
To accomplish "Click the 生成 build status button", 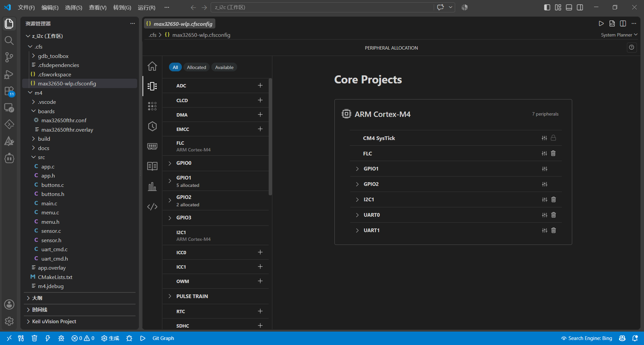I will click(110, 338).
